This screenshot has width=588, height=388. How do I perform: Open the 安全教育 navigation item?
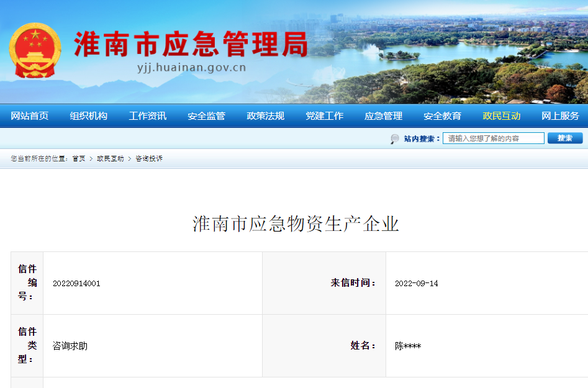tap(441, 116)
